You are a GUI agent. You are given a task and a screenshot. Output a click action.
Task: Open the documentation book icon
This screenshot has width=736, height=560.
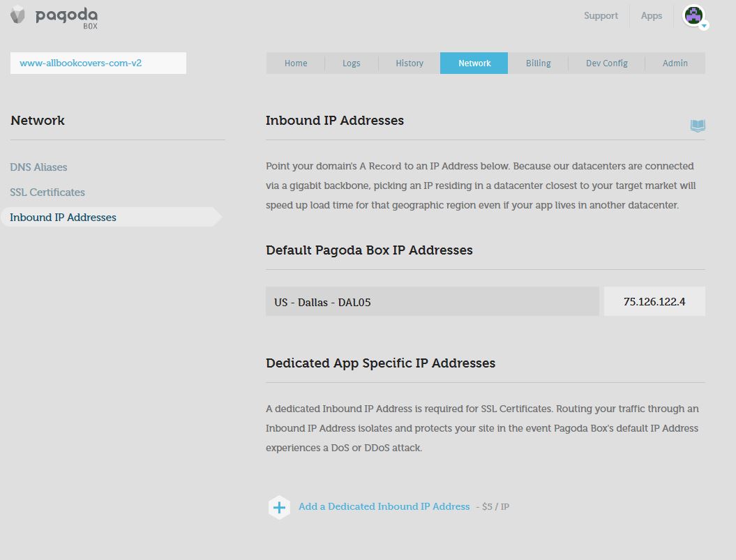698,126
